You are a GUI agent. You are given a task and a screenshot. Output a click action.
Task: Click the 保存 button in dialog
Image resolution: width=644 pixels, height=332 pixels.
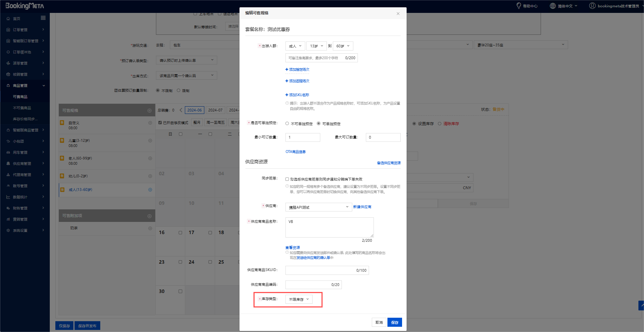tap(394, 323)
